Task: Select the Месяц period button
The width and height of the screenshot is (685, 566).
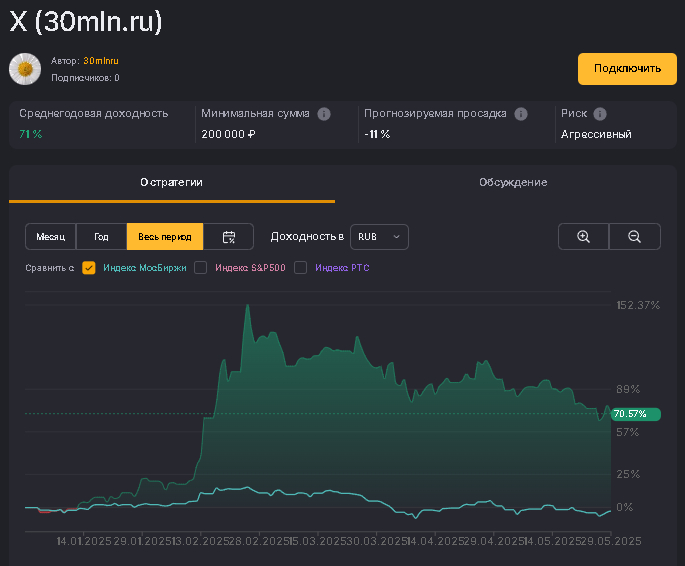Action: 51,237
